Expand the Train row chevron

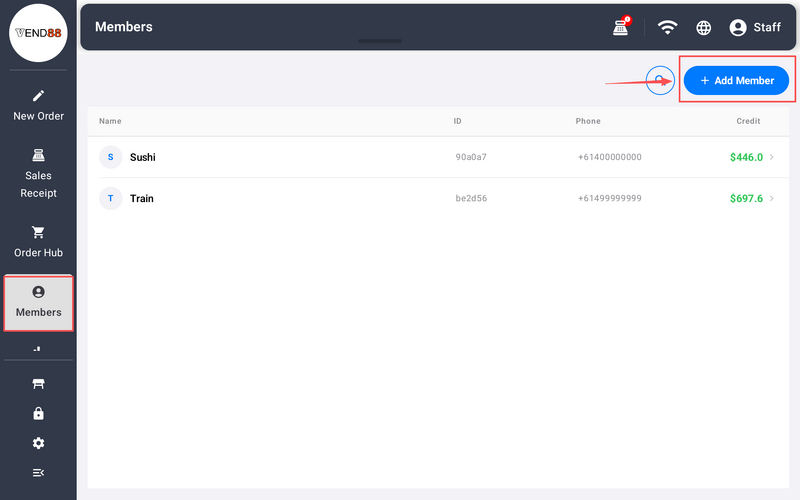771,198
